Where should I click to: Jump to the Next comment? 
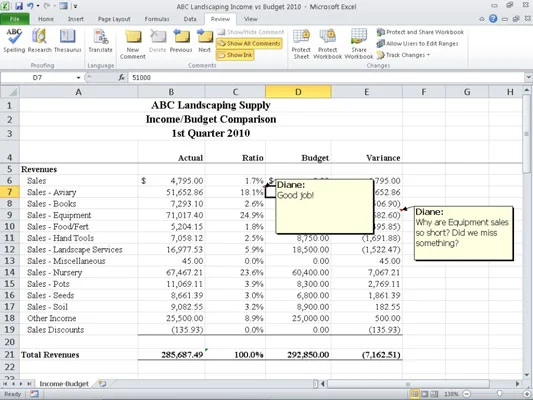point(205,41)
